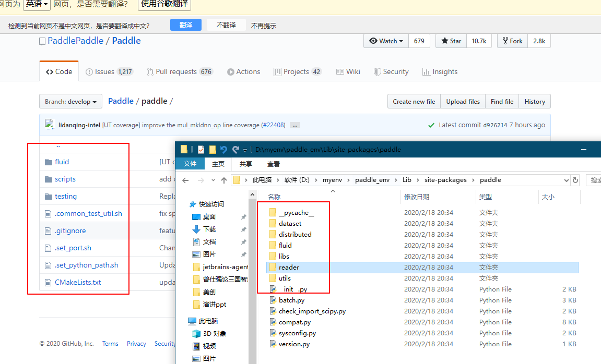Screen dimensions: 601x364
Task: Click Find file button
Action: 502,102
